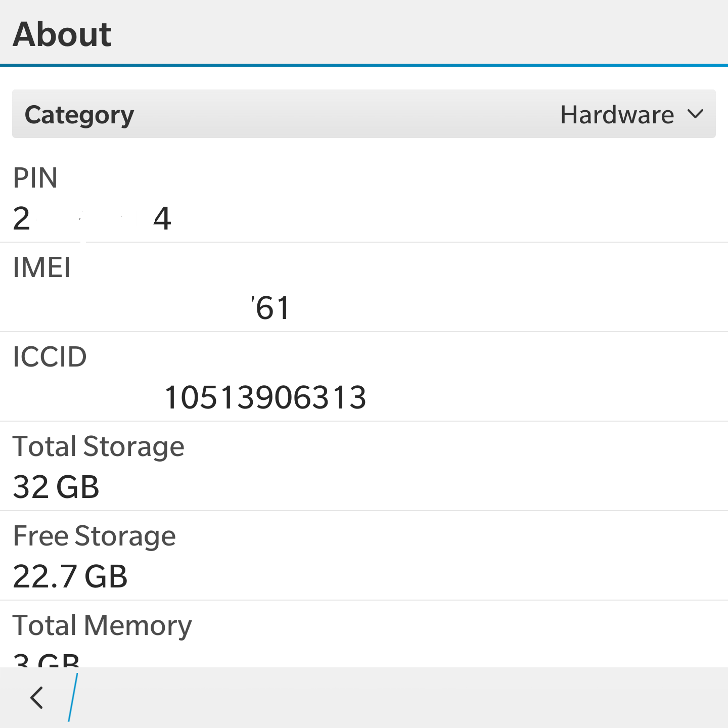
Task: Click the empty bottom action bar area
Action: (x=404, y=698)
